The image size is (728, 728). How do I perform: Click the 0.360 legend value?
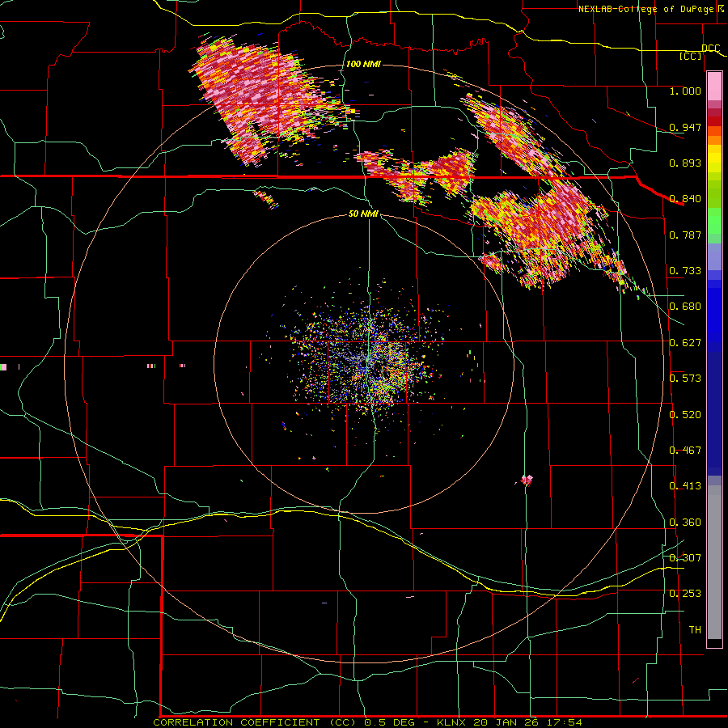685,523
